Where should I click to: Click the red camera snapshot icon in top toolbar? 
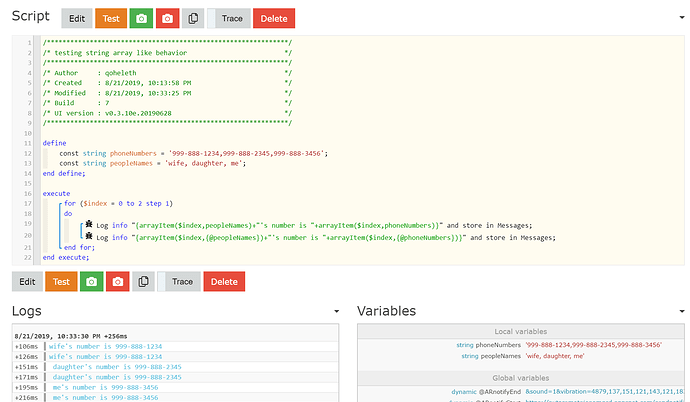168,18
